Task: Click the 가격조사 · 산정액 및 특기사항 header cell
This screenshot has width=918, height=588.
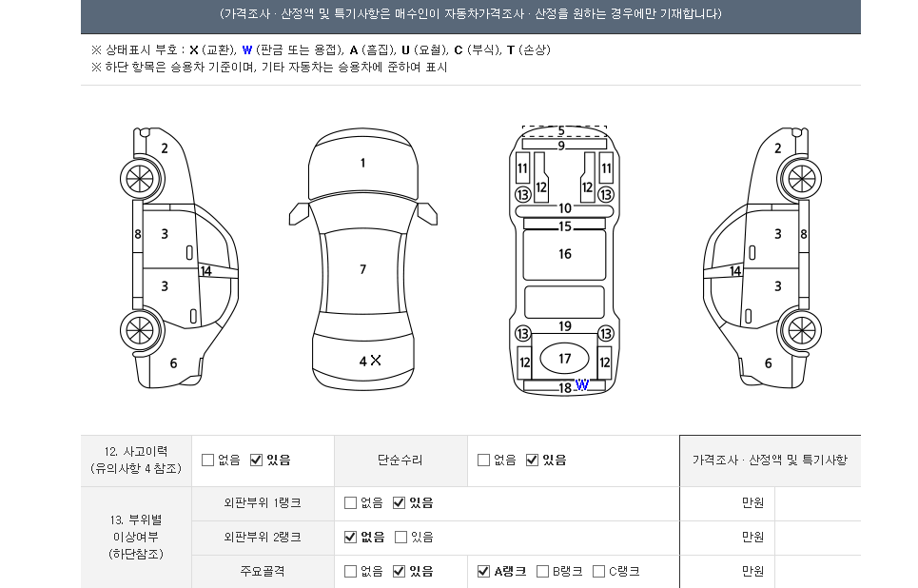Action: [770, 461]
